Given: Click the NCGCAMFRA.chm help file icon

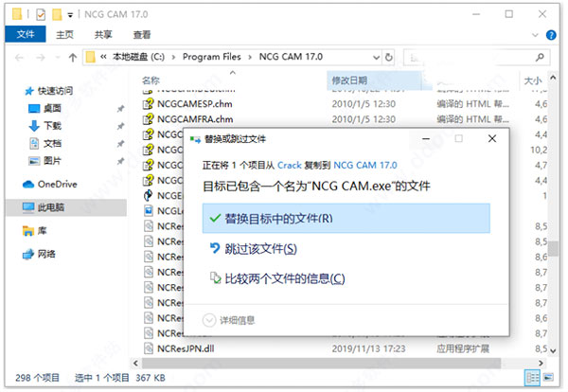Looking at the screenshot, I should pos(149,119).
